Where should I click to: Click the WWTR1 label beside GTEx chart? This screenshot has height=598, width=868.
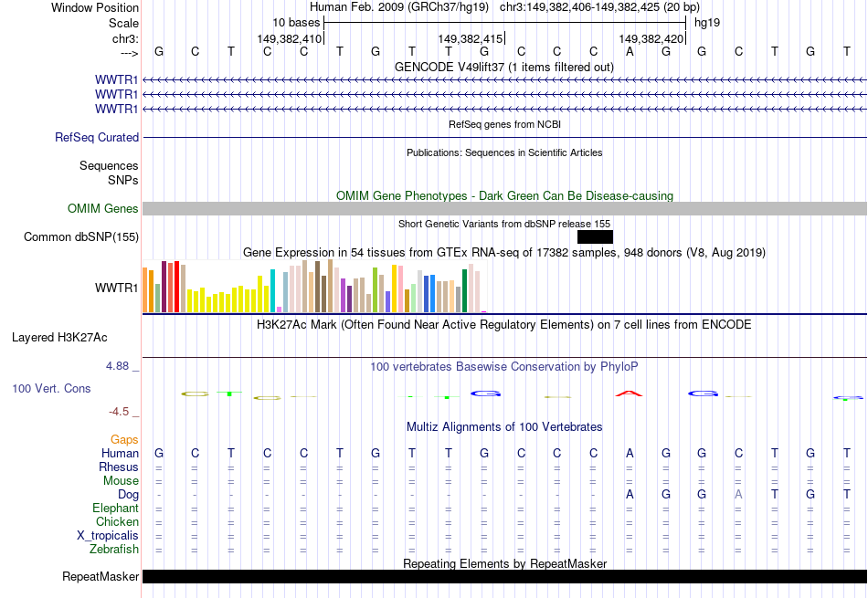[x=116, y=288]
